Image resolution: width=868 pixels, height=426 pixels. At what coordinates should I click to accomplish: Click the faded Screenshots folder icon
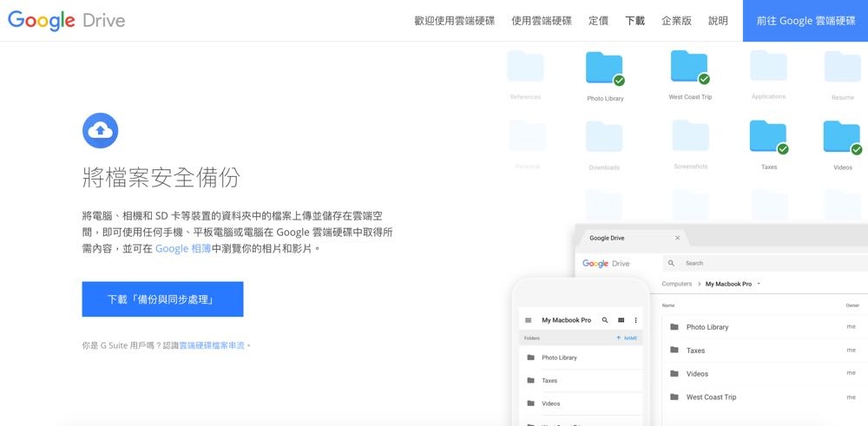coord(690,136)
